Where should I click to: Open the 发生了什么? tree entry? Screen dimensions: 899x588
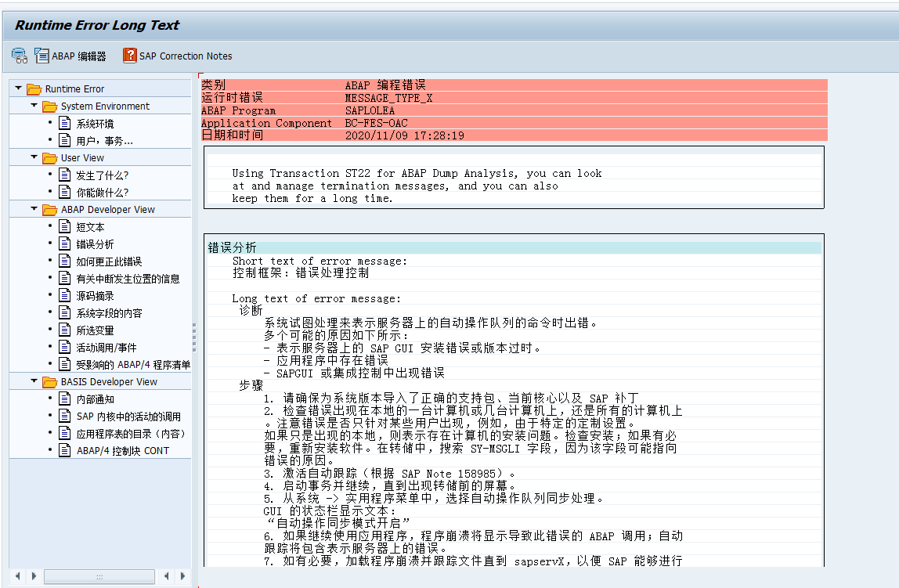tap(102, 175)
